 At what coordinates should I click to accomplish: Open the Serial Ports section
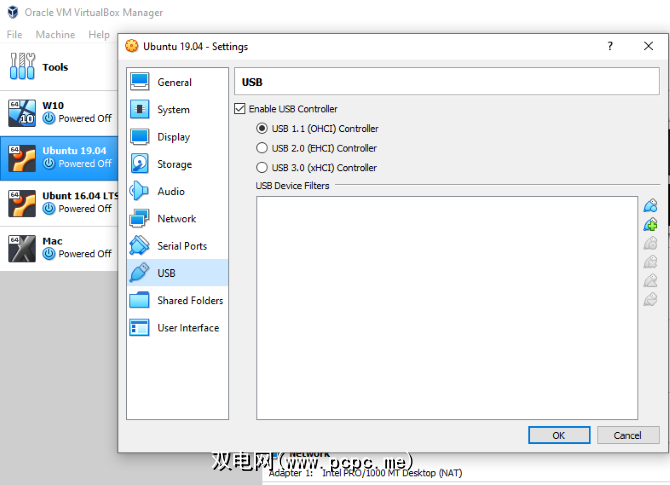point(177,246)
